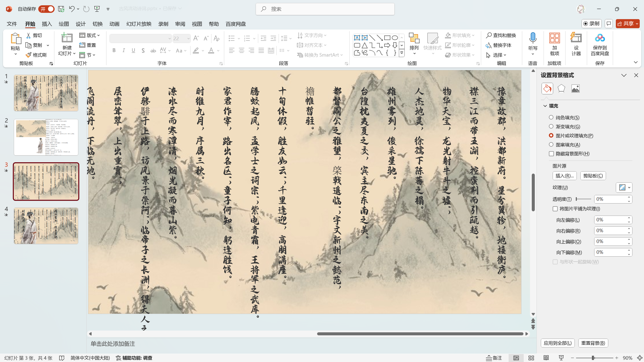The image size is (644, 362).
Task: Open Shape Fill (形状填充) dropdown
Action: pos(460,35)
